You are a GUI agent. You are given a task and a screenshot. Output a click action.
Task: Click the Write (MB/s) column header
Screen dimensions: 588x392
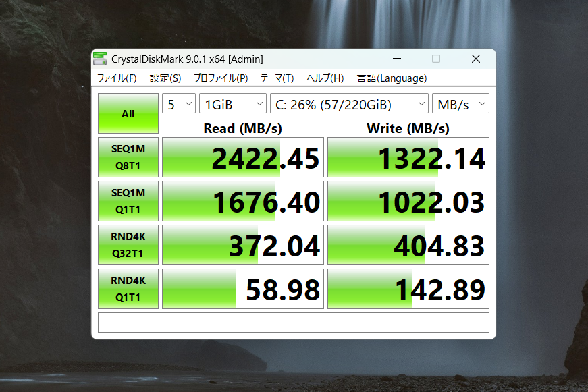(x=408, y=128)
